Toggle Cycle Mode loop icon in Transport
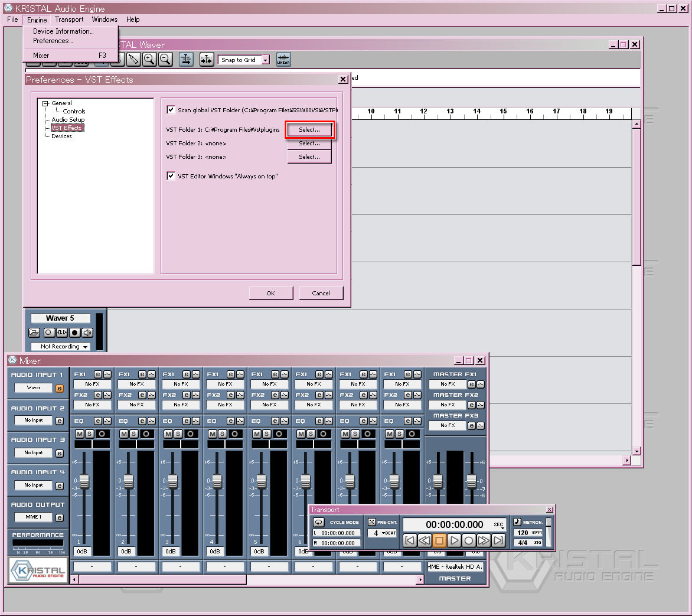692x616 pixels. [318, 522]
